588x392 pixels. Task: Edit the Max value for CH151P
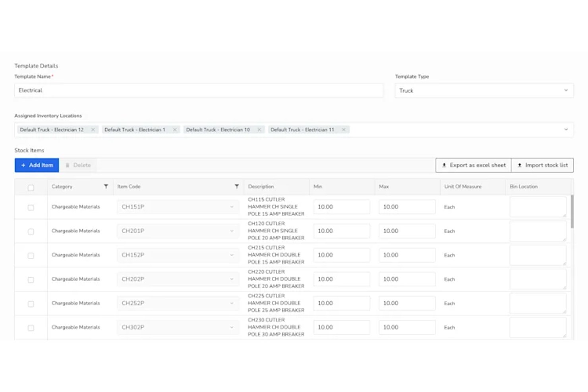click(407, 207)
